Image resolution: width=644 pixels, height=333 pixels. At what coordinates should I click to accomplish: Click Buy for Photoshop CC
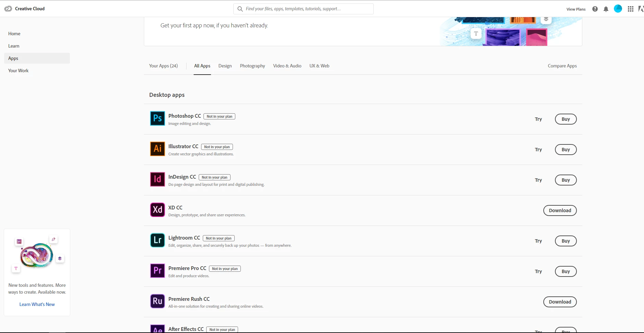click(x=566, y=119)
